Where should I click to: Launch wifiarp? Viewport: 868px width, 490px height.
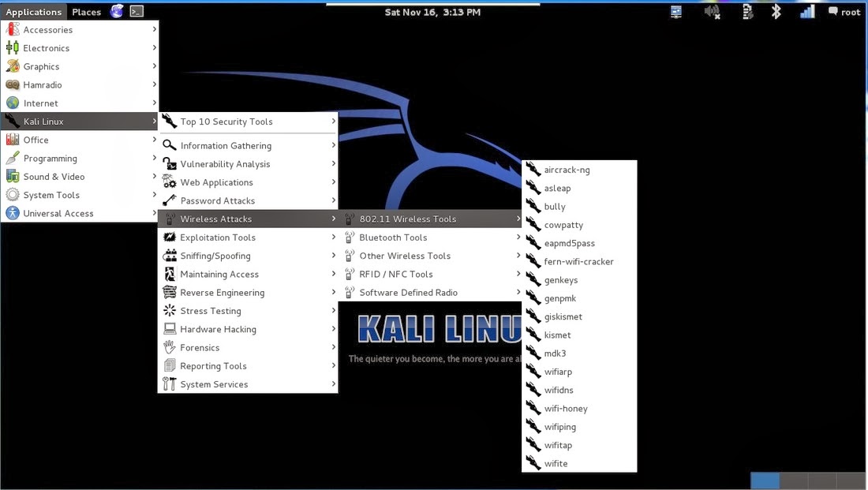579,372
